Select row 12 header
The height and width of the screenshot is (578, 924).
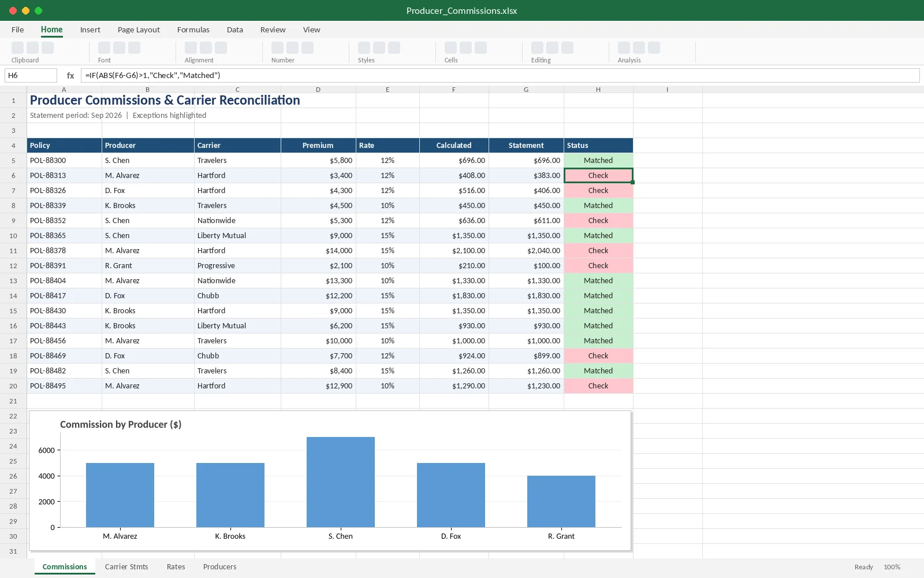tap(13, 266)
